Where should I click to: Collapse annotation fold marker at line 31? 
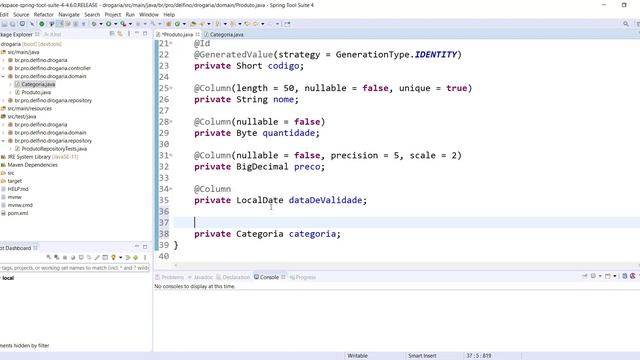(x=171, y=155)
